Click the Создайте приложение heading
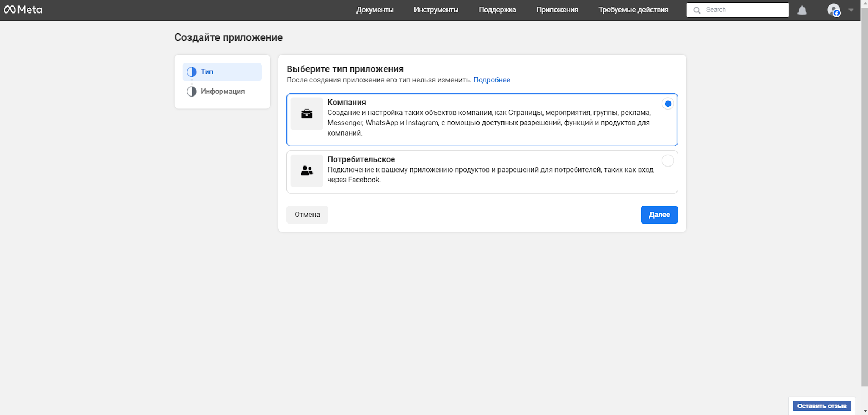This screenshot has height=415, width=868. (x=228, y=37)
